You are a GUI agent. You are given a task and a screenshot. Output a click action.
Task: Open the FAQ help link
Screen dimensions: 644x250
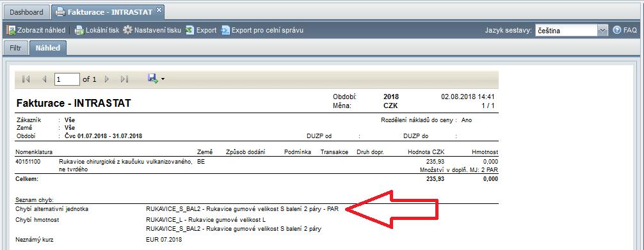pos(625,31)
